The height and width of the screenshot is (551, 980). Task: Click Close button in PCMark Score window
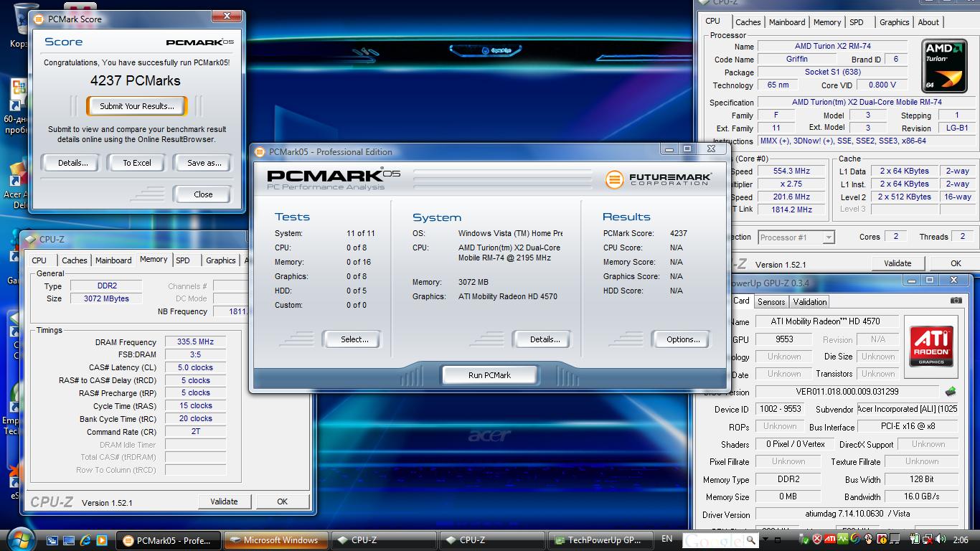[203, 194]
